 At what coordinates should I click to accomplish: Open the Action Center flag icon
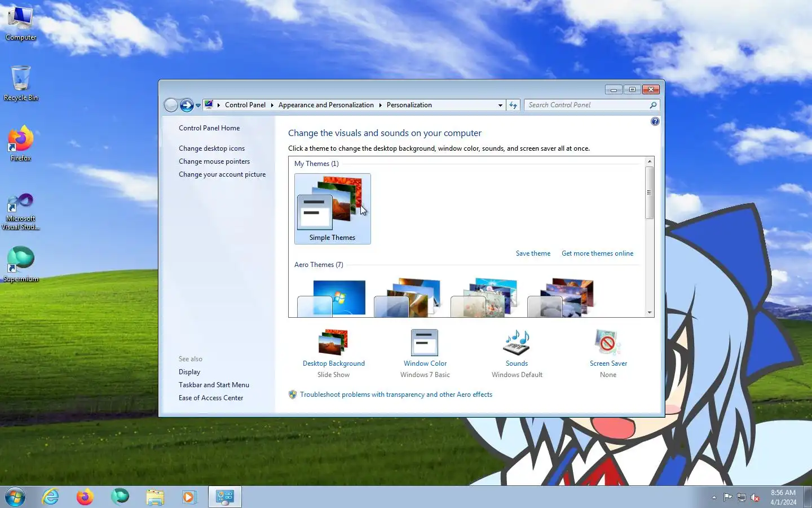(728, 497)
